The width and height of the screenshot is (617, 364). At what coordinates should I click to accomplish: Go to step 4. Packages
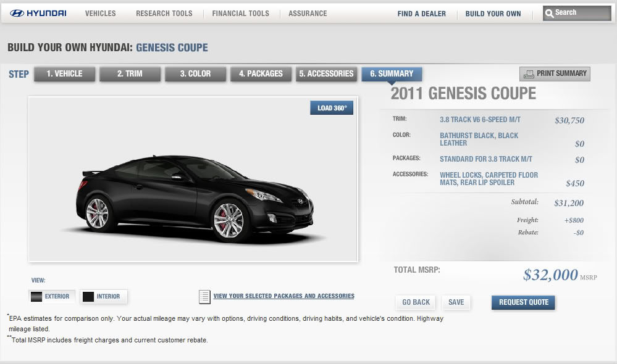click(261, 74)
